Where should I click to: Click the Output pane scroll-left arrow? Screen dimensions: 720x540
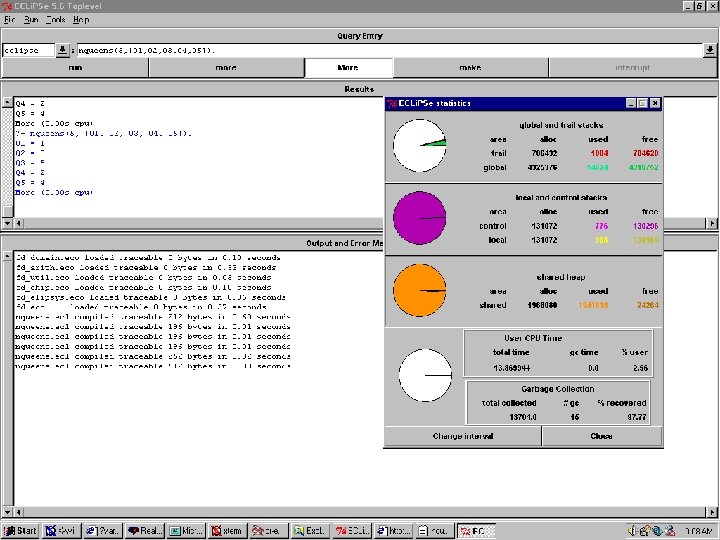pos(19,512)
